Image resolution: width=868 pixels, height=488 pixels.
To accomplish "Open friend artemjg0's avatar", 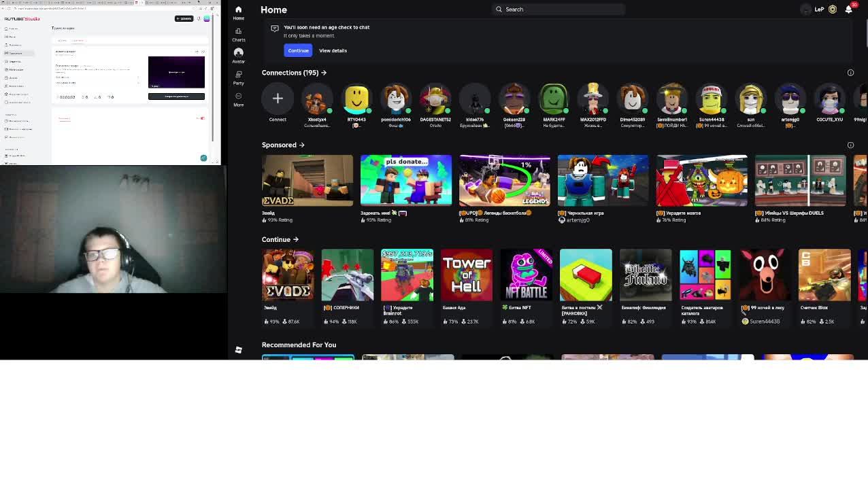I will point(790,99).
